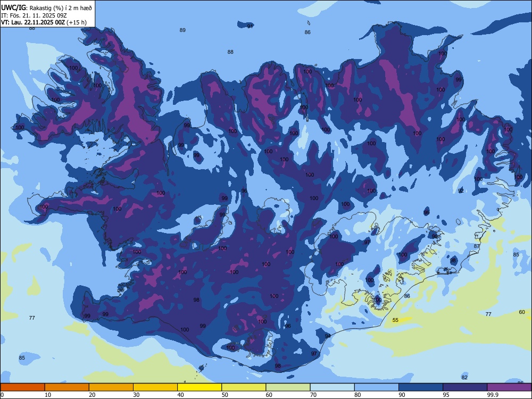Click the dark indigo 95–99.9 legend swatch

[x=465, y=387]
